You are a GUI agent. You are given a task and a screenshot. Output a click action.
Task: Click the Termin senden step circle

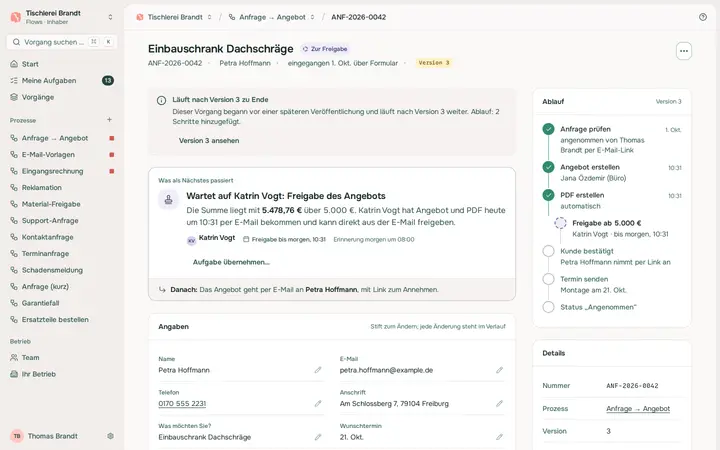coord(548,279)
